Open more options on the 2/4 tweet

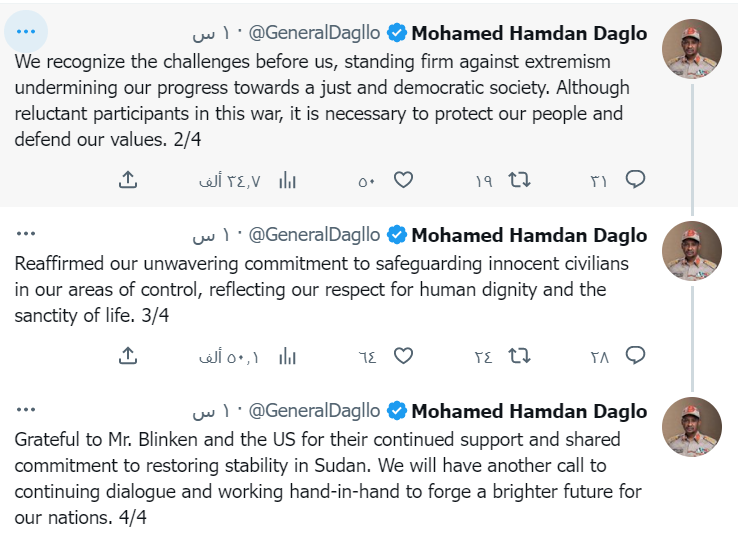26,32
